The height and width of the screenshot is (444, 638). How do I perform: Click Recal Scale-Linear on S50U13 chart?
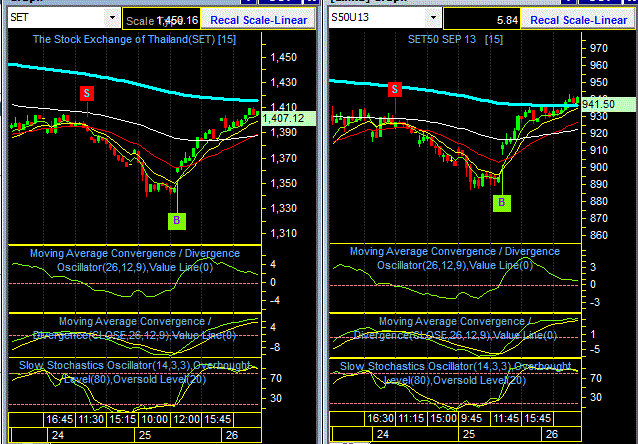(579, 20)
